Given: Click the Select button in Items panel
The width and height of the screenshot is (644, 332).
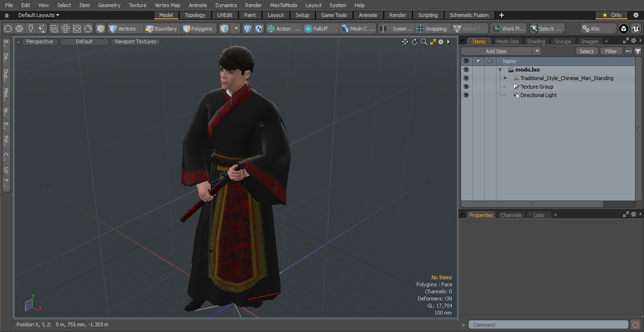Looking at the screenshot, I should tap(586, 51).
